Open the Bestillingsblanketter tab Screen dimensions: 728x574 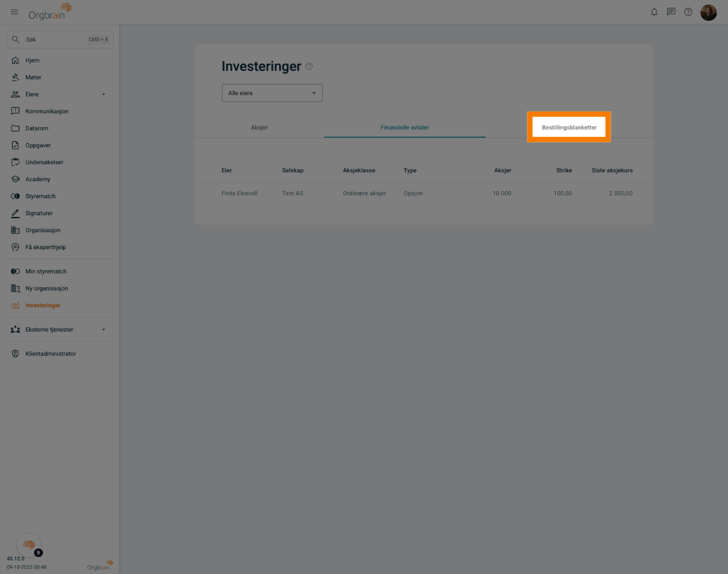point(569,128)
